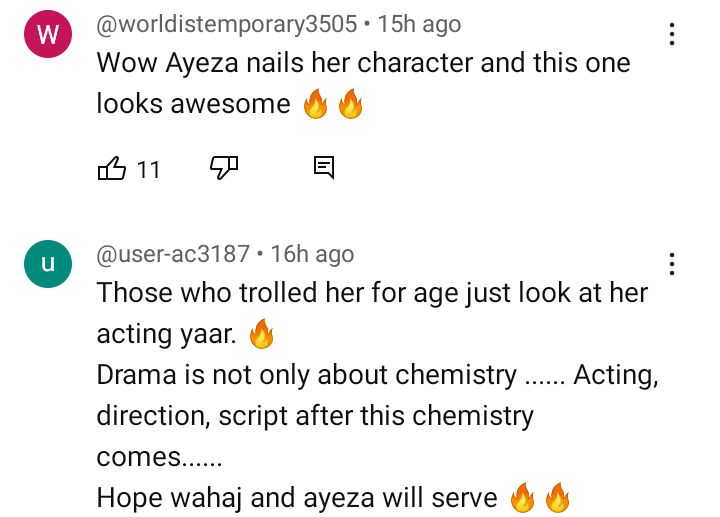Screen dimensions: 720x517
Task: Like the worldistemporary3505 comment
Action: pos(112,169)
